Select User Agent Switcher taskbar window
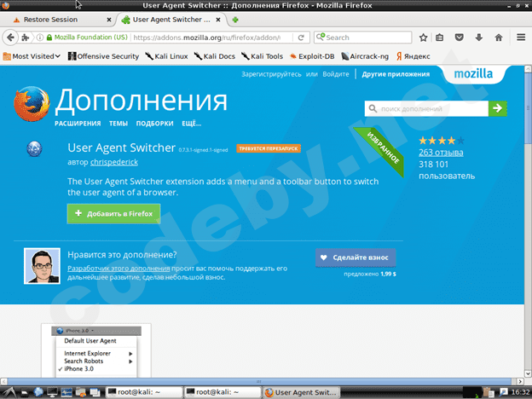This screenshot has width=532, height=399. 301,392
